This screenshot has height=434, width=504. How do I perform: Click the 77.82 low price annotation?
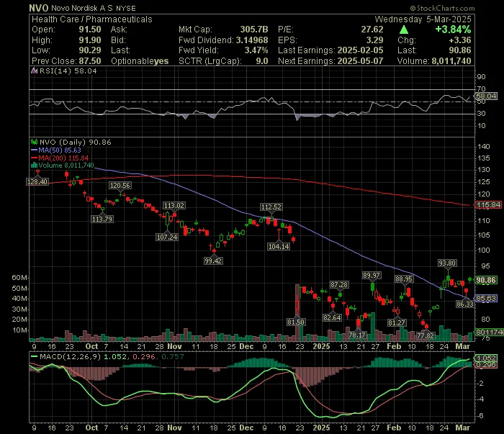pos(426,336)
